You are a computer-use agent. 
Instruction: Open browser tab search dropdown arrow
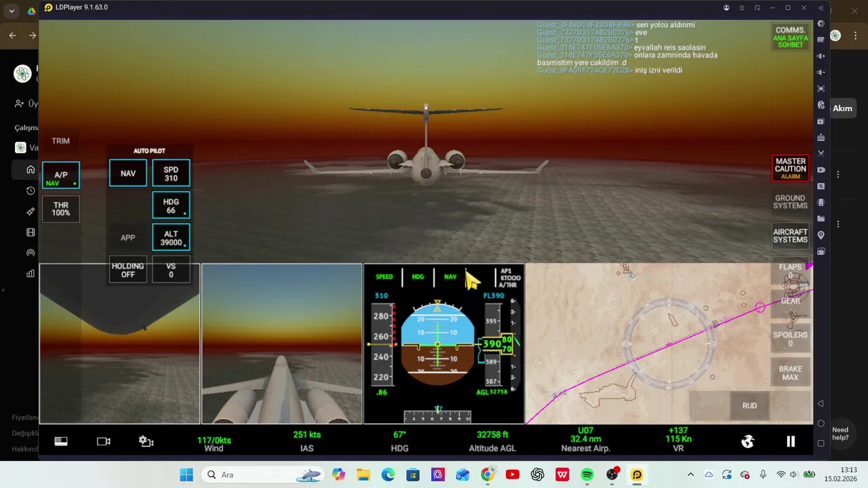[x=12, y=11]
